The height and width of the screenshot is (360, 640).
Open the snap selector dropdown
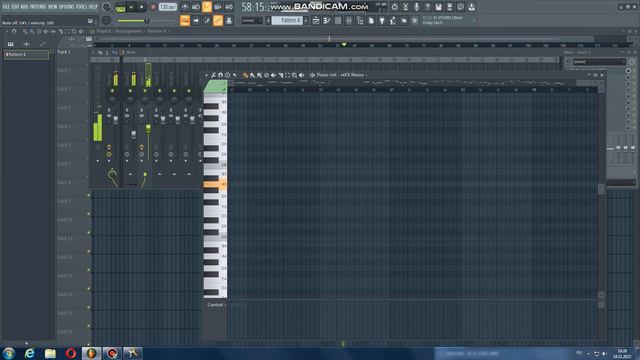pyautogui.click(x=252, y=20)
